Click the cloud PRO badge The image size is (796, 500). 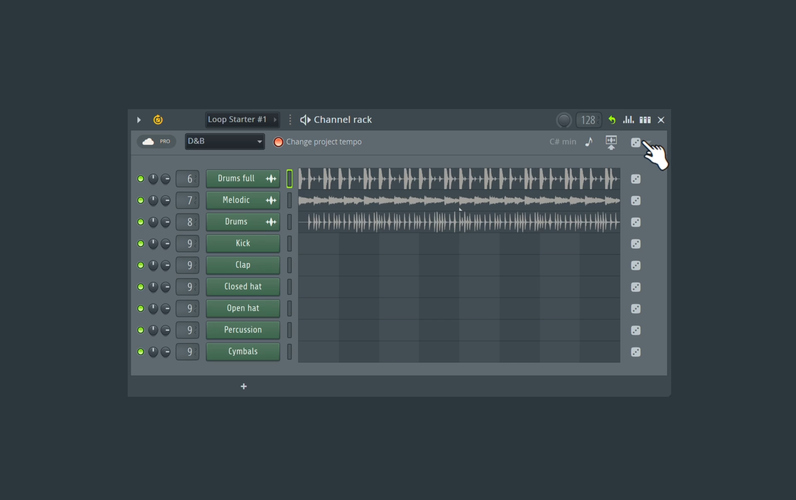[x=156, y=142]
